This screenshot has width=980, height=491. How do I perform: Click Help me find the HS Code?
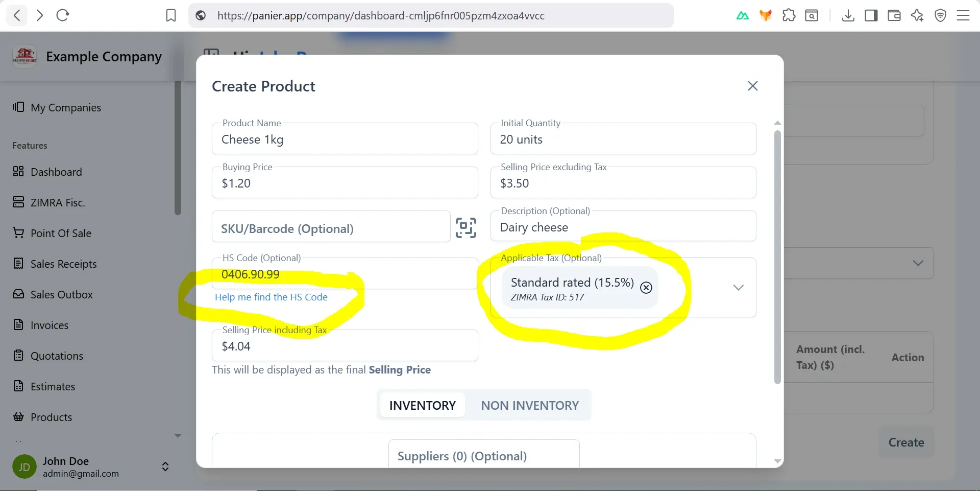tap(271, 297)
